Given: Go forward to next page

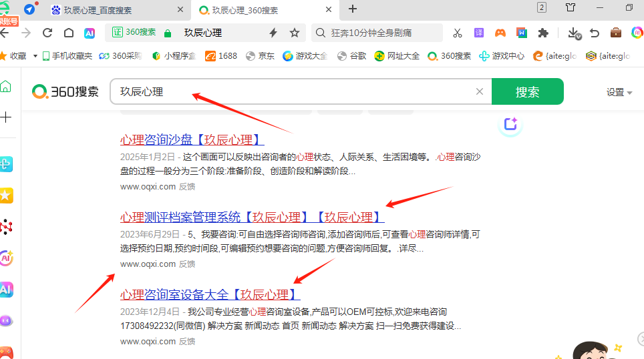Looking at the screenshot, I should tap(26, 33).
